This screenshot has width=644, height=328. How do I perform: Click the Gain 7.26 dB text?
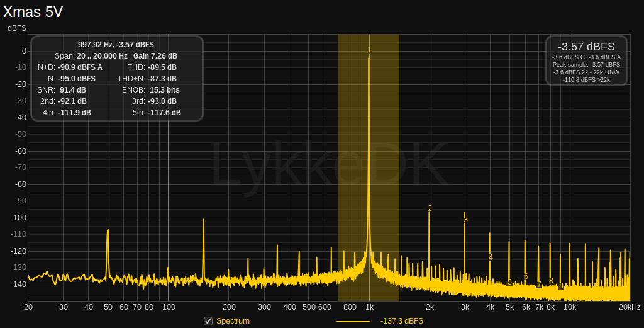(155, 56)
